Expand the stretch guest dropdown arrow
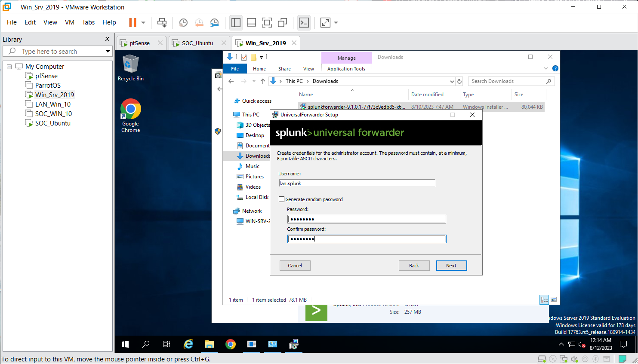 pyautogui.click(x=336, y=22)
